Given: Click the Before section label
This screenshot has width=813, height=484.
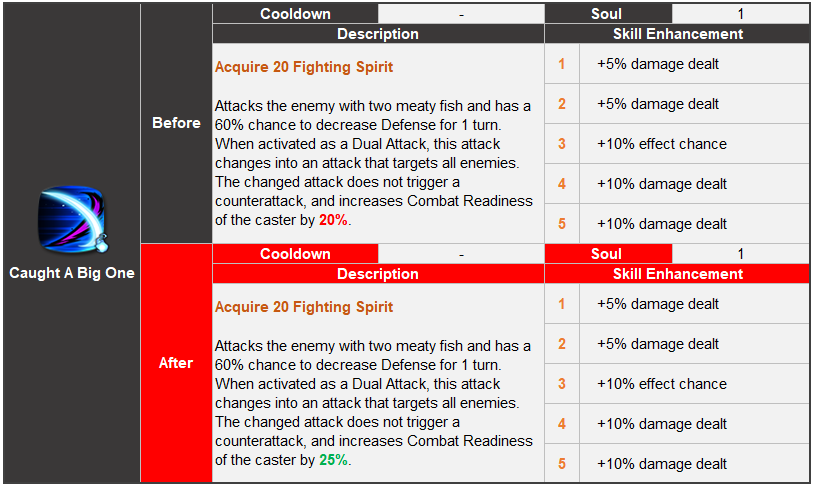Looking at the screenshot, I should [x=176, y=123].
